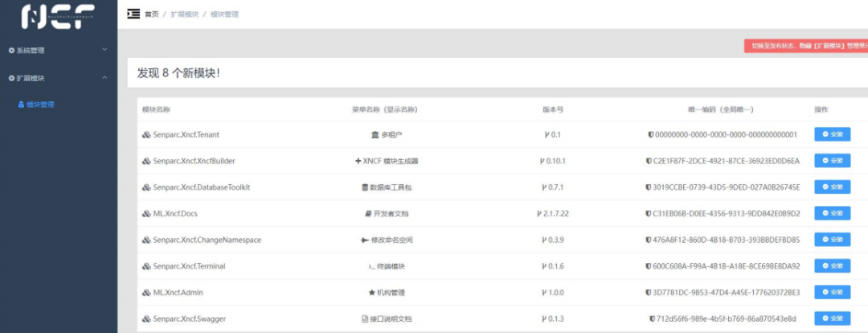Click the Senparc.Xncf.ChangeNamespace module name

(x=207, y=240)
